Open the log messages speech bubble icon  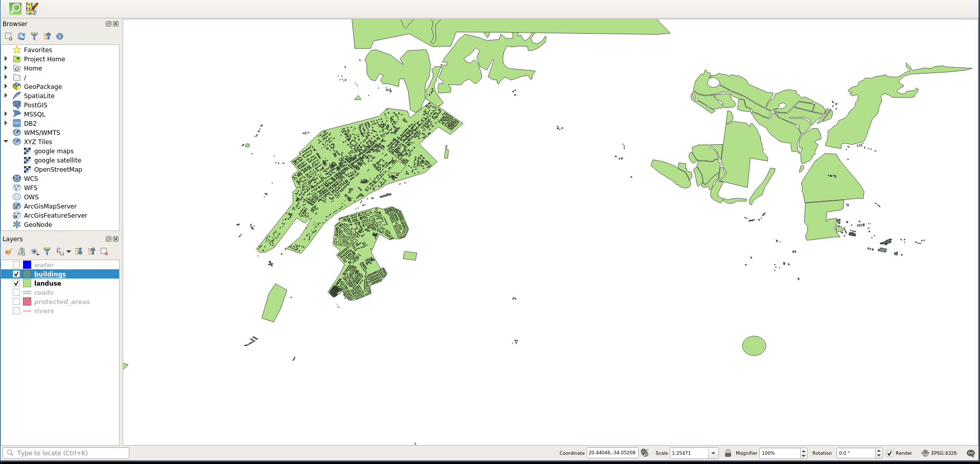[x=970, y=453]
